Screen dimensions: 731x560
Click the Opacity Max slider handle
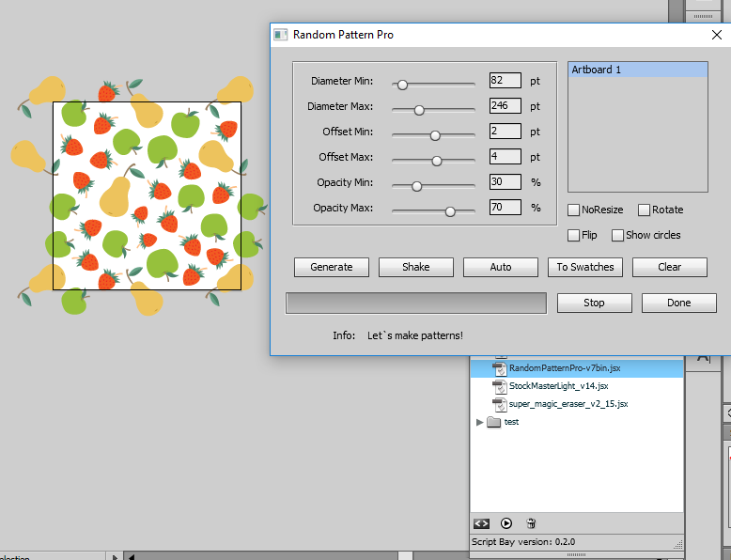pos(450,211)
